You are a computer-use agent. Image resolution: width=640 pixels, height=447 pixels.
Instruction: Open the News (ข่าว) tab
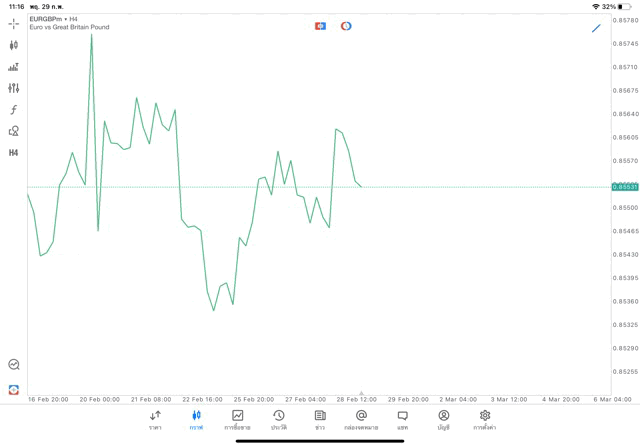coord(320,419)
